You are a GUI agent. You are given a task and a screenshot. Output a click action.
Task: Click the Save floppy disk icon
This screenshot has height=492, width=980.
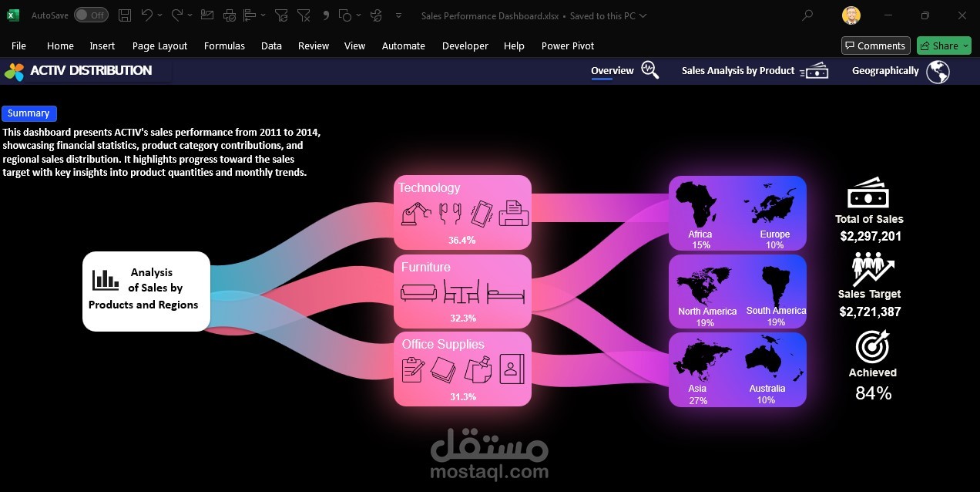pyautogui.click(x=125, y=15)
